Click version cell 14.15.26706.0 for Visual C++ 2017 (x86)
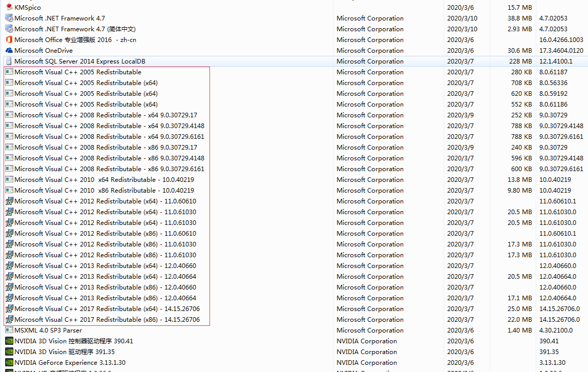The width and height of the screenshot is (588, 372). (559, 320)
